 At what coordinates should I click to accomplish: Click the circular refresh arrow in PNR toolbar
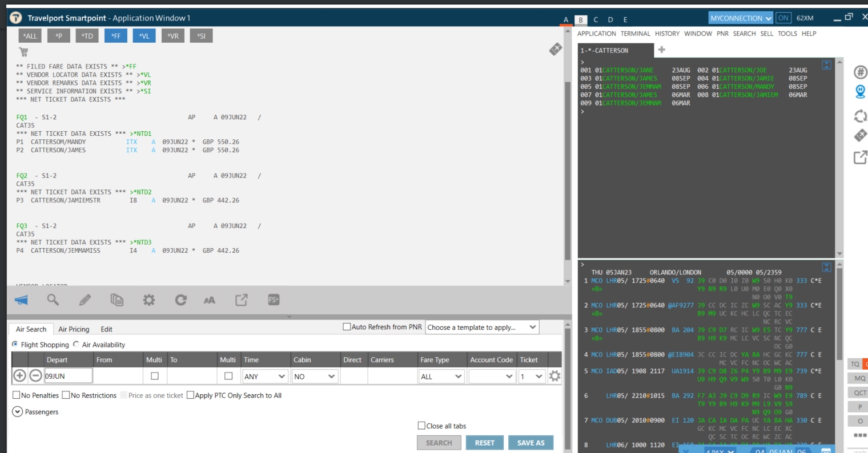coord(181,300)
